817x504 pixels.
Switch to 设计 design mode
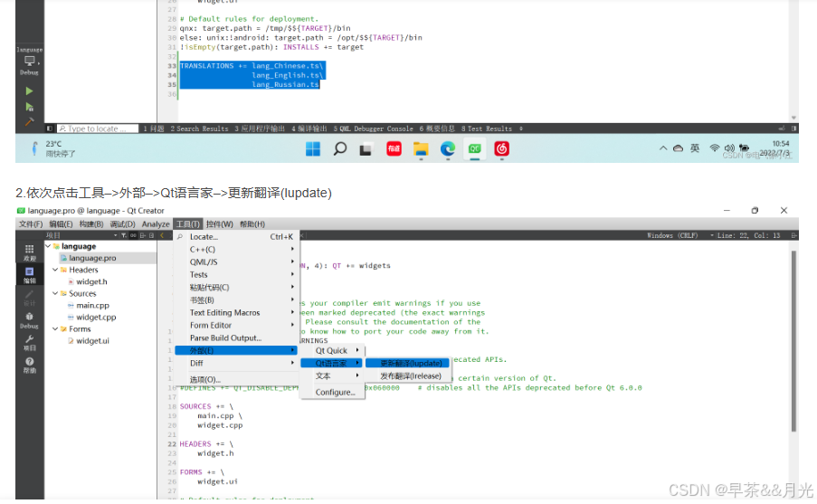point(29,298)
